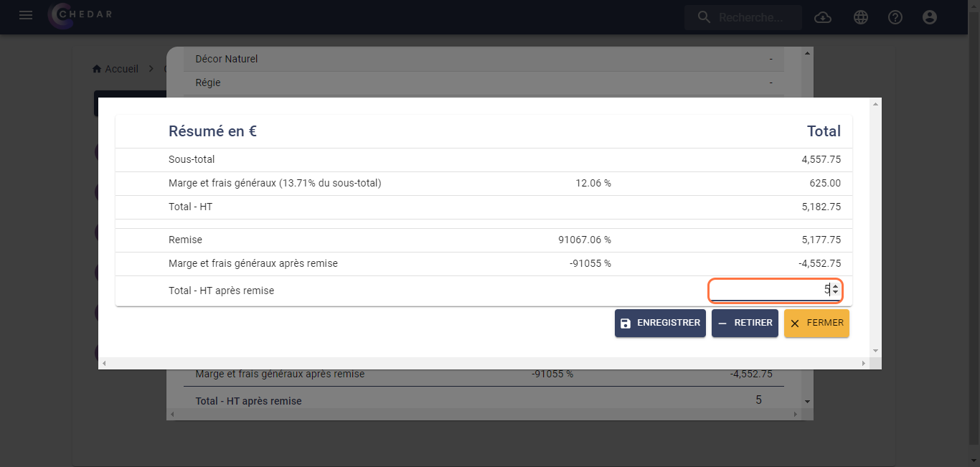This screenshot has width=980, height=467.
Task: Click the RETIRER button
Action: pyautogui.click(x=745, y=323)
